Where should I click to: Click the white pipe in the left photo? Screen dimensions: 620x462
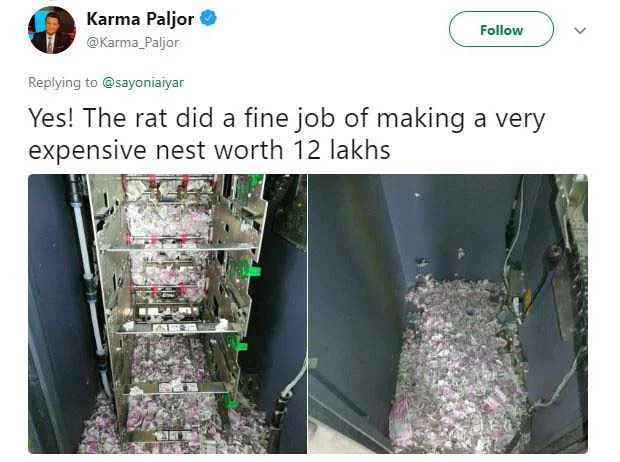click(x=90, y=285)
